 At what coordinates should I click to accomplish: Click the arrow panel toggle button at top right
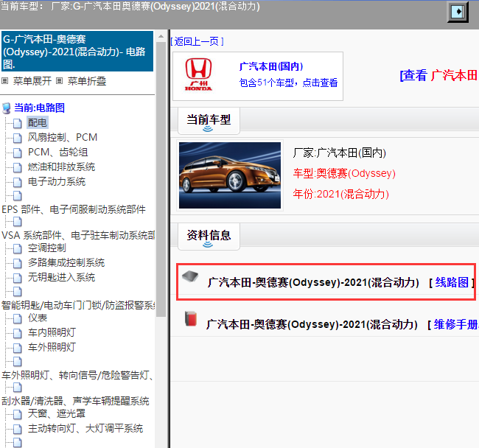coord(458,12)
